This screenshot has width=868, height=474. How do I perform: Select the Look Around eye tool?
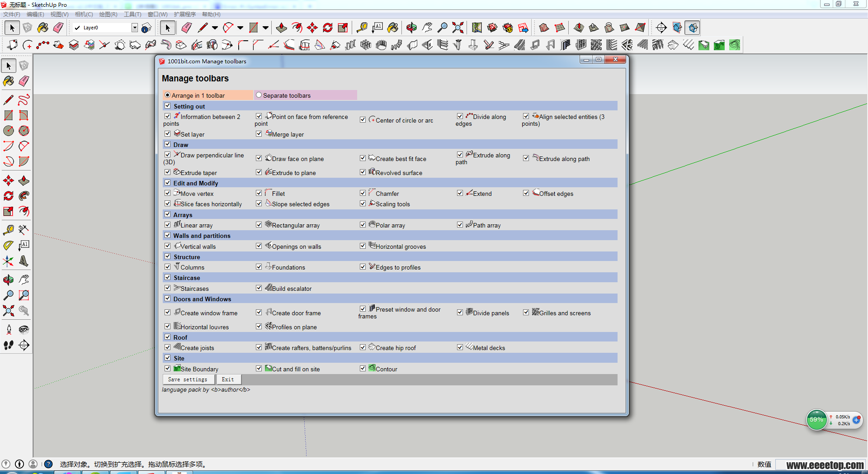coord(24,330)
